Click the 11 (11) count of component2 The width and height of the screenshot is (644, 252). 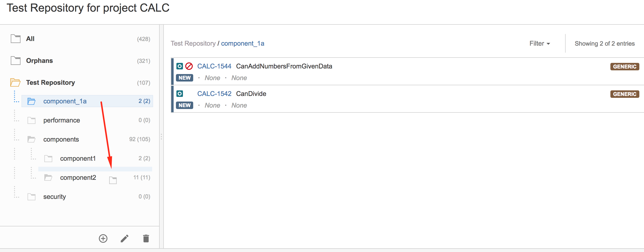pos(142,177)
